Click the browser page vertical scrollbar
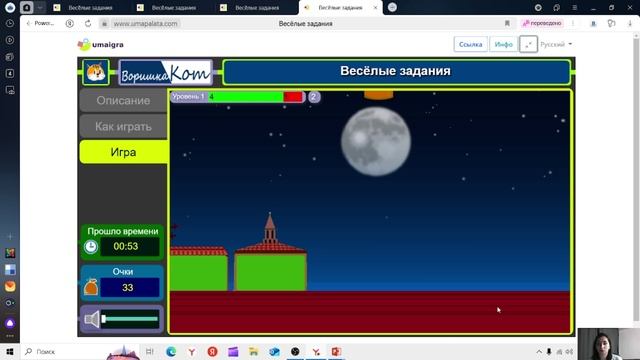Viewport: 640px width, 360px height. coord(636,180)
